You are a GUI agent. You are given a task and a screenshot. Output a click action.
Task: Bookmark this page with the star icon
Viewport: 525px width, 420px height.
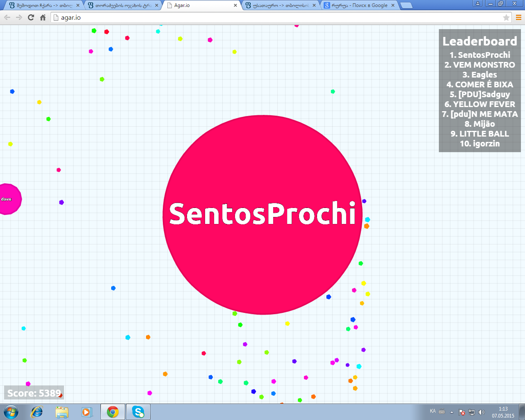tap(506, 17)
